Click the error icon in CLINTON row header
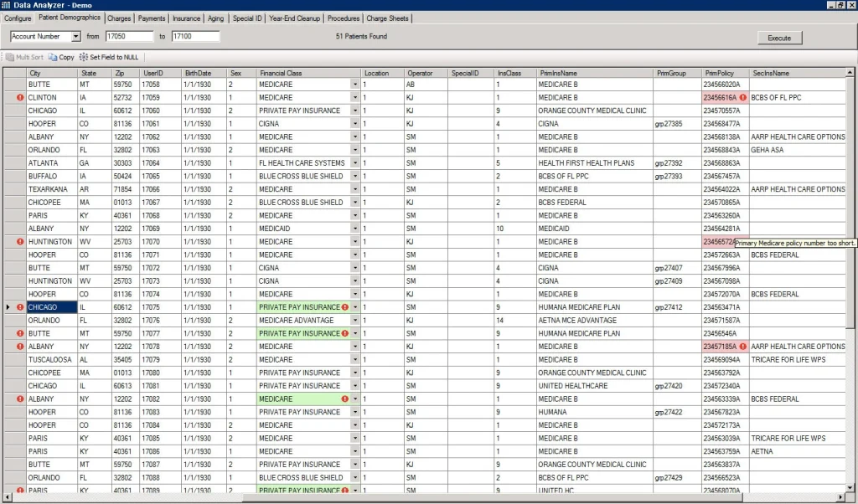This screenshot has height=504, width=858. (20, 97)
